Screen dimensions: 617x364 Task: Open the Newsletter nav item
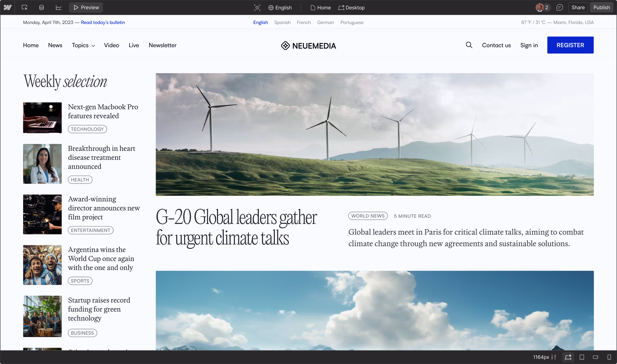[162, 45]
